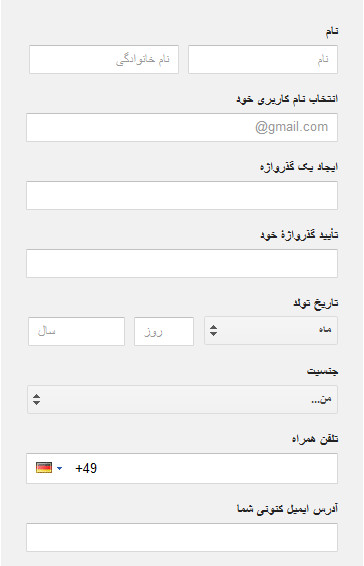This screenshot has width=364, height=566.
Task: Open country code dropdown arrow beside flag
Action: (60, 468)
